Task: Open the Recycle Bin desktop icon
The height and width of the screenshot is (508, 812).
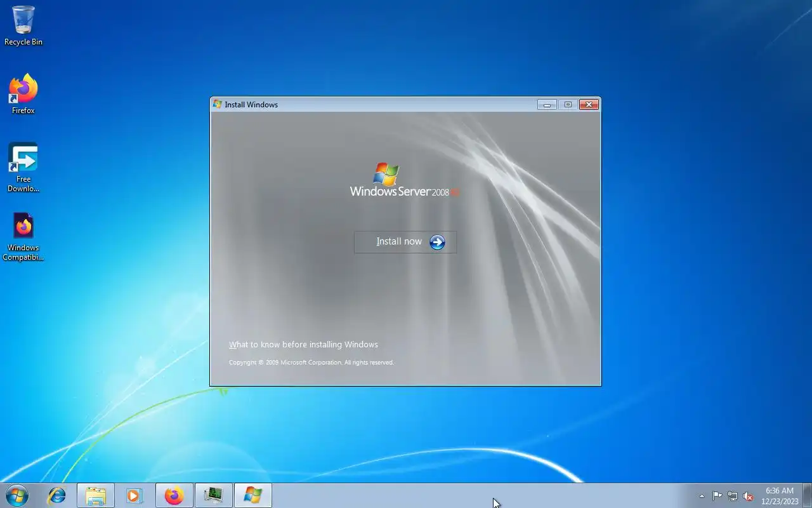Action: [x=23, y=25]
